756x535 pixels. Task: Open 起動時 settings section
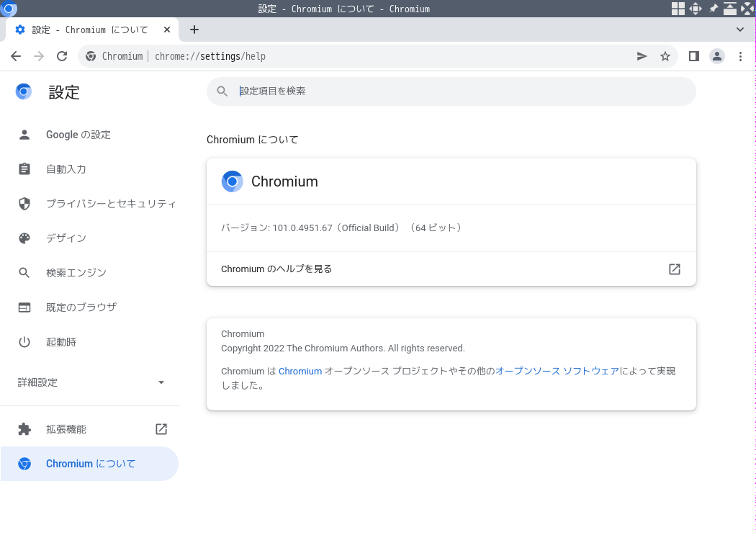(90, 342)
